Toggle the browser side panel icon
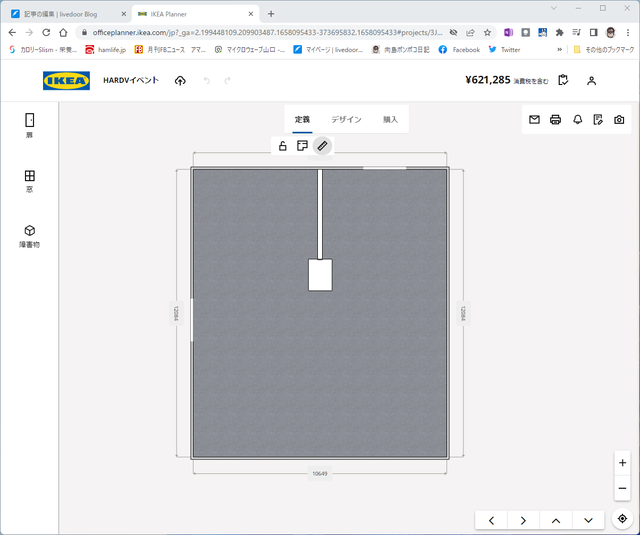640x535 pixels. tap(593, 33)
